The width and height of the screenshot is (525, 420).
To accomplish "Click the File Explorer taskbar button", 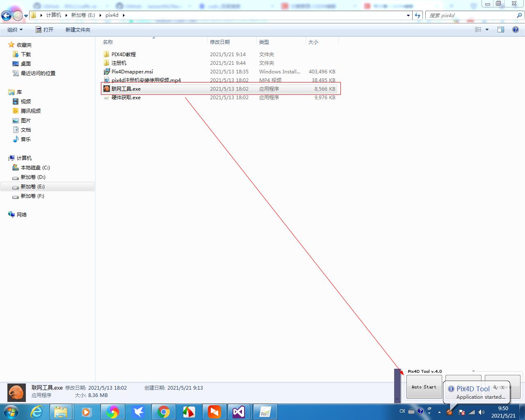I will pos(61,412).
